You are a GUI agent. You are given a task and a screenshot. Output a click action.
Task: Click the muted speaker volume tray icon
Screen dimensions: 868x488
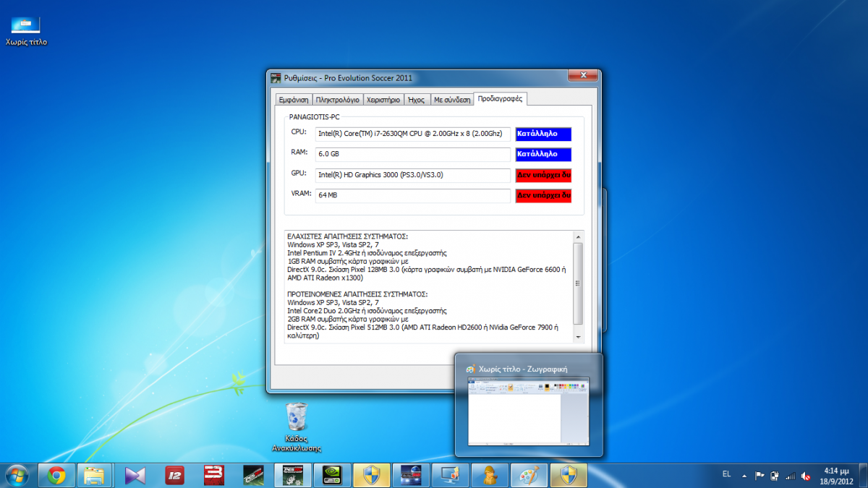805,475
